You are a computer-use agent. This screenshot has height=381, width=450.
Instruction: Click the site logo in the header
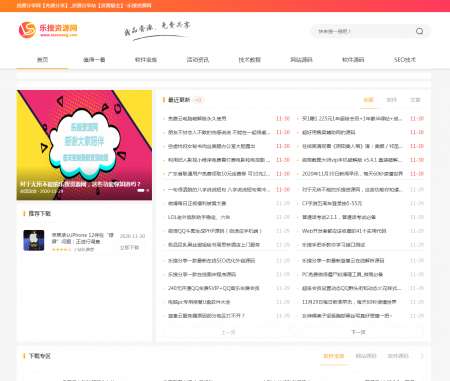pos(48,30)
